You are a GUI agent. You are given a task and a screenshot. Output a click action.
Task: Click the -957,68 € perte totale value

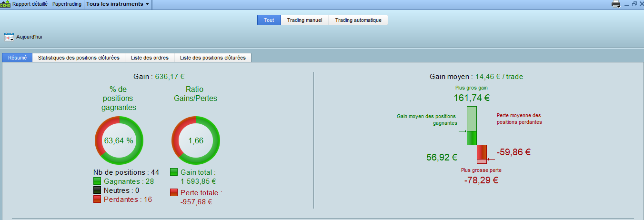pyautogui.click(x=196, y=201)
